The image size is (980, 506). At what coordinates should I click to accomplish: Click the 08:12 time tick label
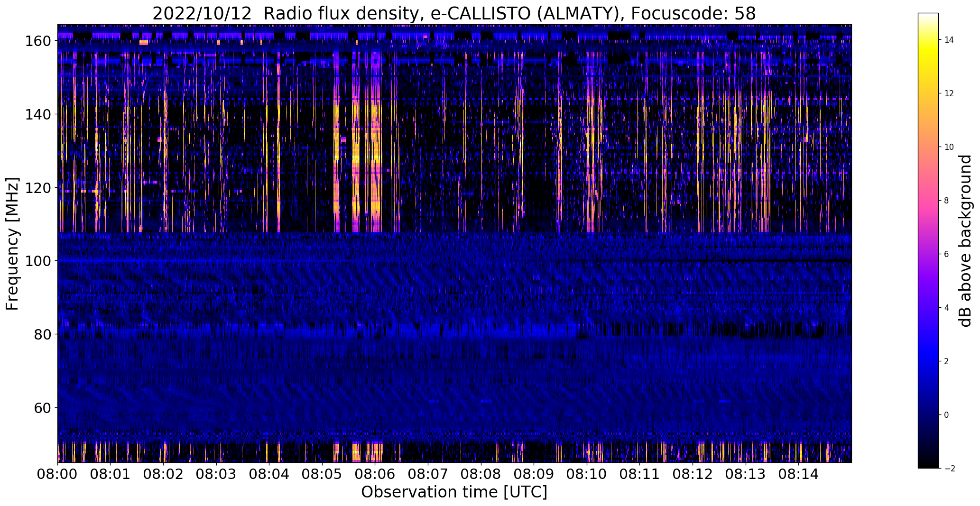point(693,474)
